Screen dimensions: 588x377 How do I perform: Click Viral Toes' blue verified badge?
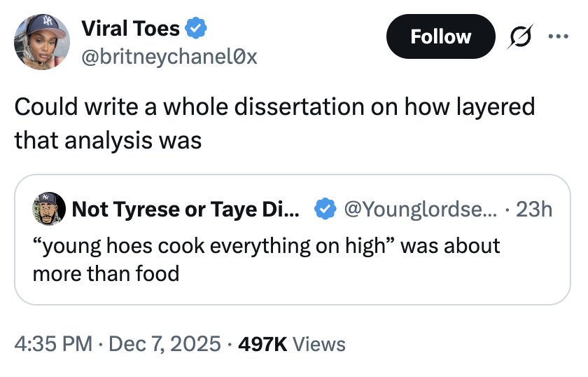coord(196,29)
